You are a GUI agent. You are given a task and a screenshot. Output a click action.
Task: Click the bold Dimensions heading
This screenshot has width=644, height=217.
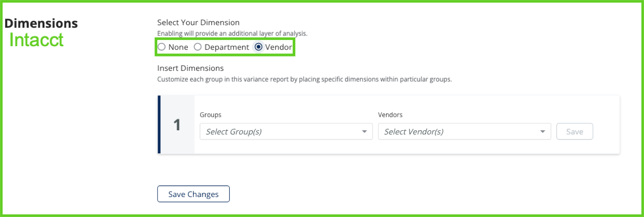coord(41,24)
